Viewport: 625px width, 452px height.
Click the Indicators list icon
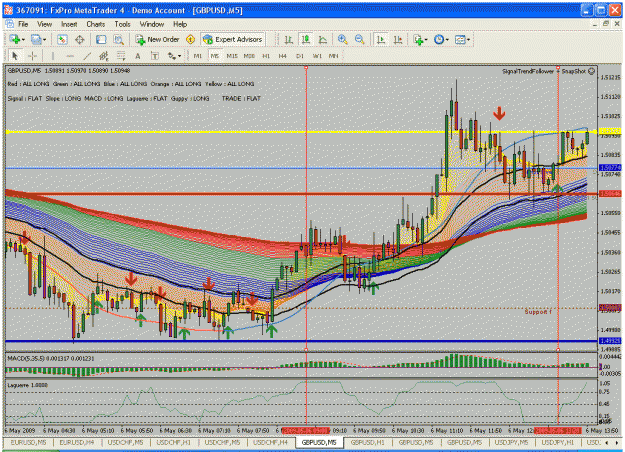[418, 39]
